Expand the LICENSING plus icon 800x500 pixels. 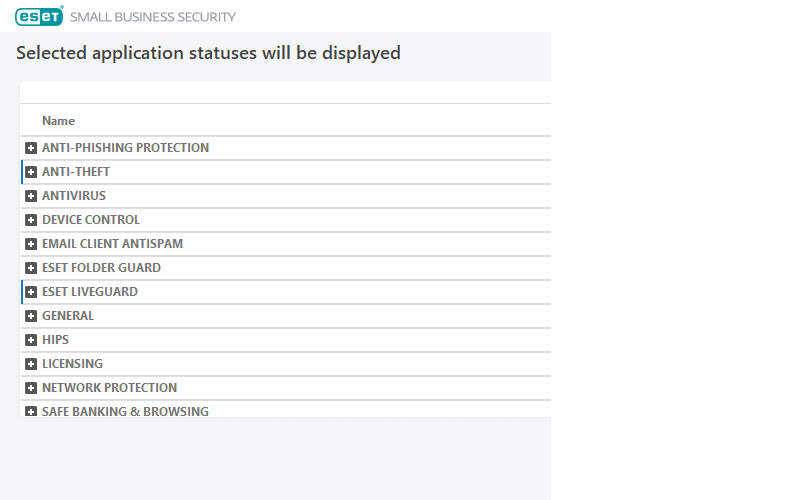[31, 364]
